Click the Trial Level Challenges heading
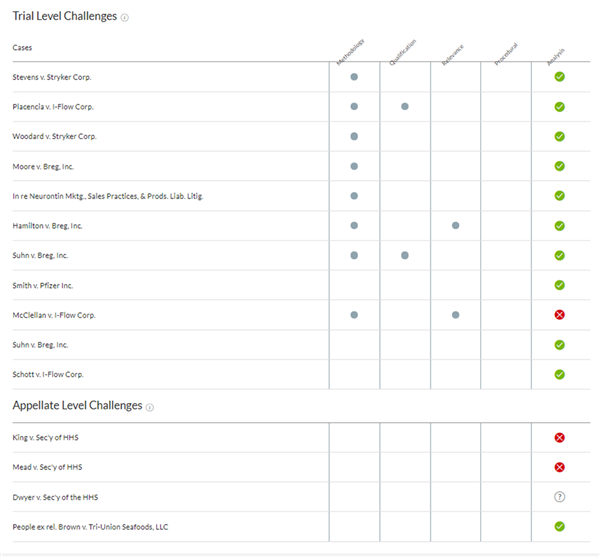The image size is (600, 557). [x=65, y=16]
